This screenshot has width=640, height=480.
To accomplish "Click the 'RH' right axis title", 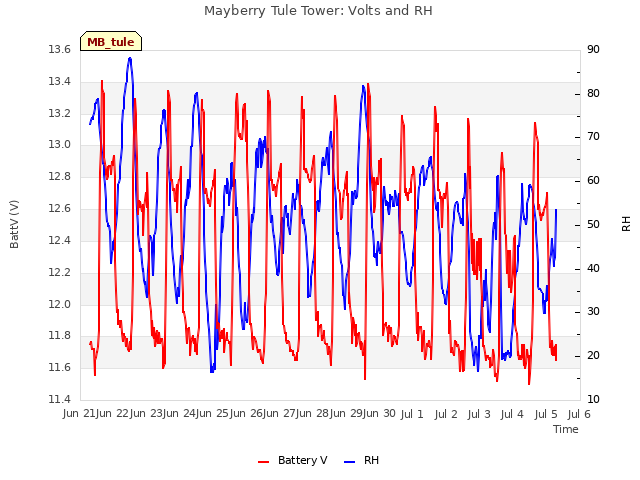I will point(626,224).
